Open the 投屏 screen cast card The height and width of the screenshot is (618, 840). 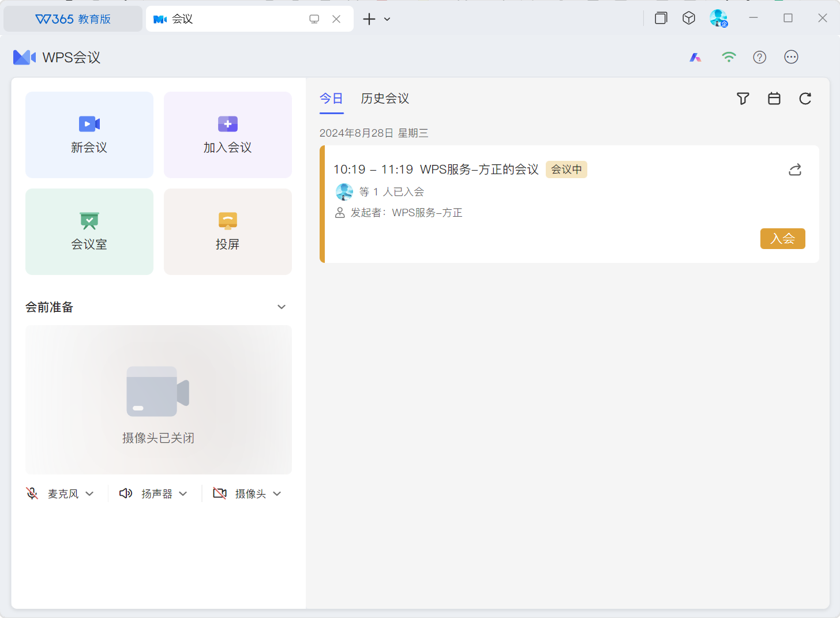pyautogui.click(x=228, y=232)
